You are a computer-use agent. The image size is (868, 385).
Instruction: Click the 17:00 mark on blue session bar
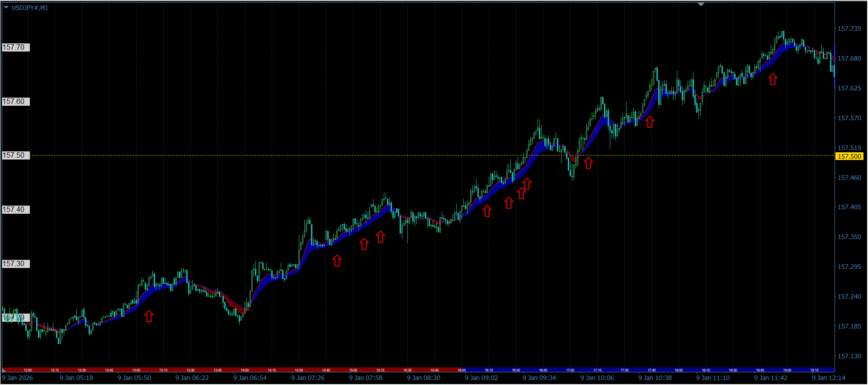[x=570, y=370]
